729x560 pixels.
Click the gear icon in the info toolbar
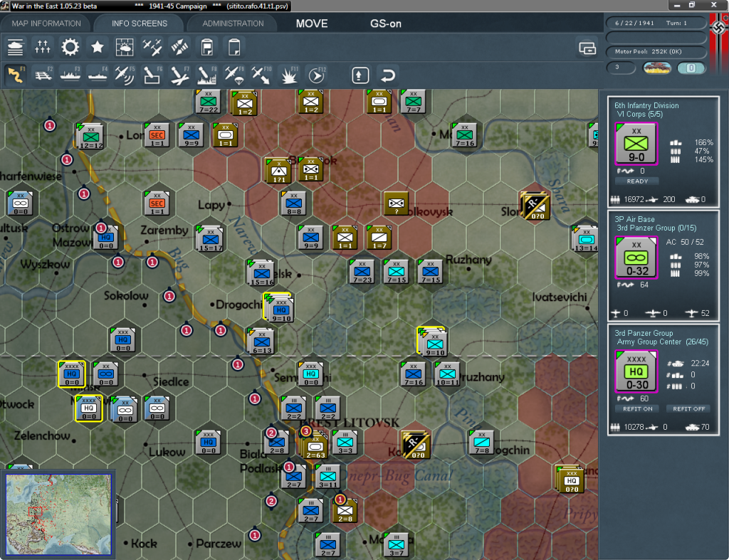pyautogui.click(x=70, y=47)
